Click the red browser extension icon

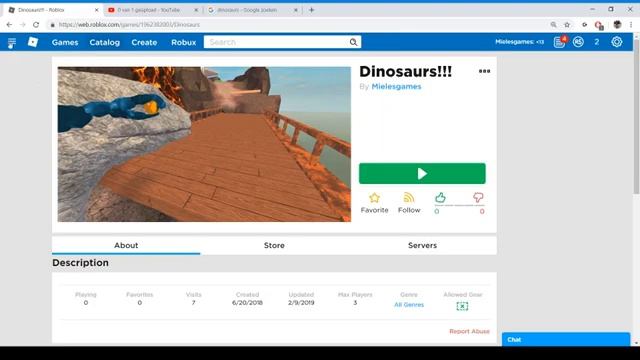pyautogui.click(x=599, y=25)
